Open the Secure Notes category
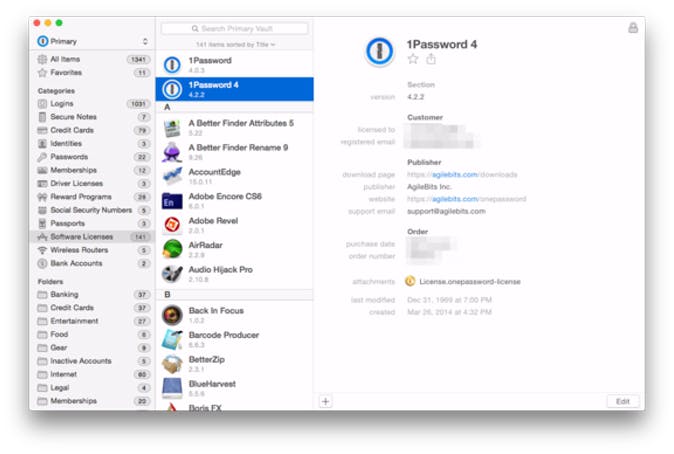Screen dimensions: 674x454 (92, 117)
